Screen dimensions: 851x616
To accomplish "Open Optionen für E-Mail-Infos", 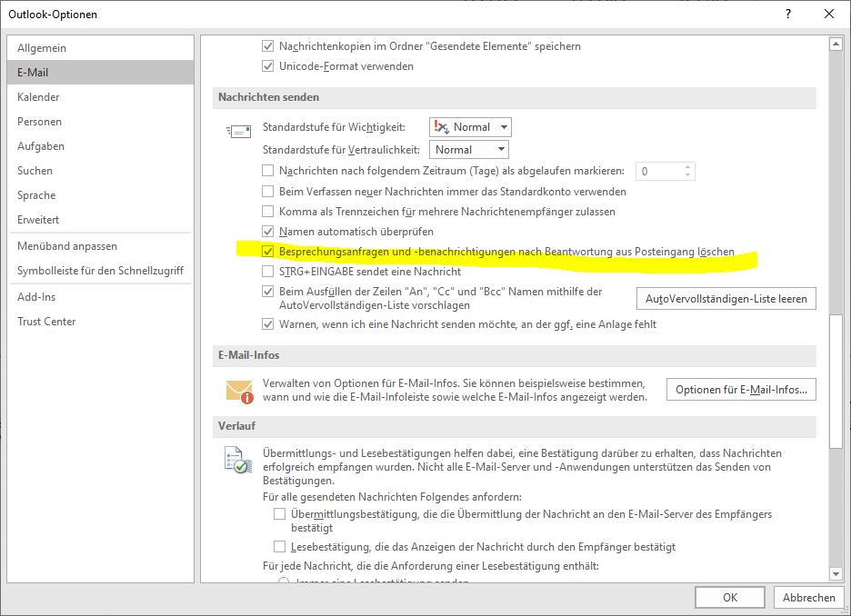I will (741, 390).
